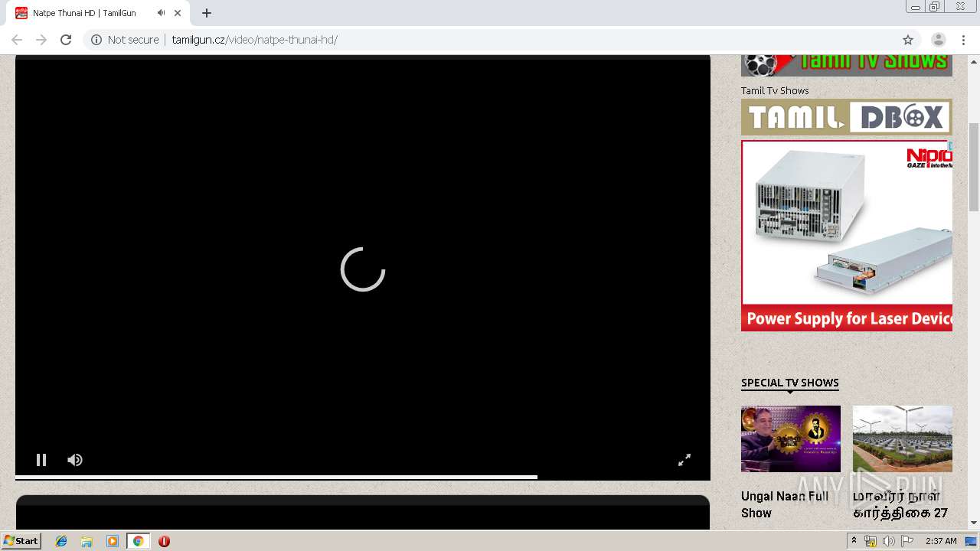Open the cemetery rows thumbnail
The height and width of the screenshot is (551, 980).
pos(903,439)
